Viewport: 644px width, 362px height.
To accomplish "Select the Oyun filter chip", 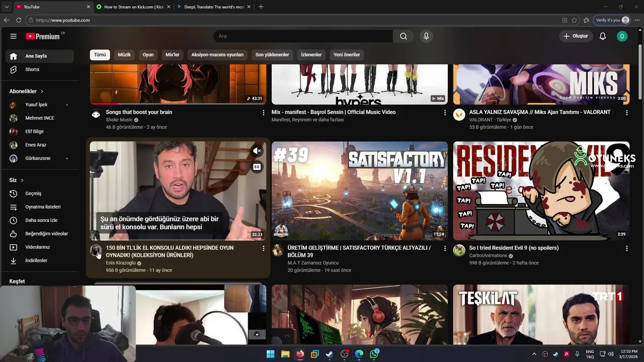I will pyautogui.click(x=148, y=55).
